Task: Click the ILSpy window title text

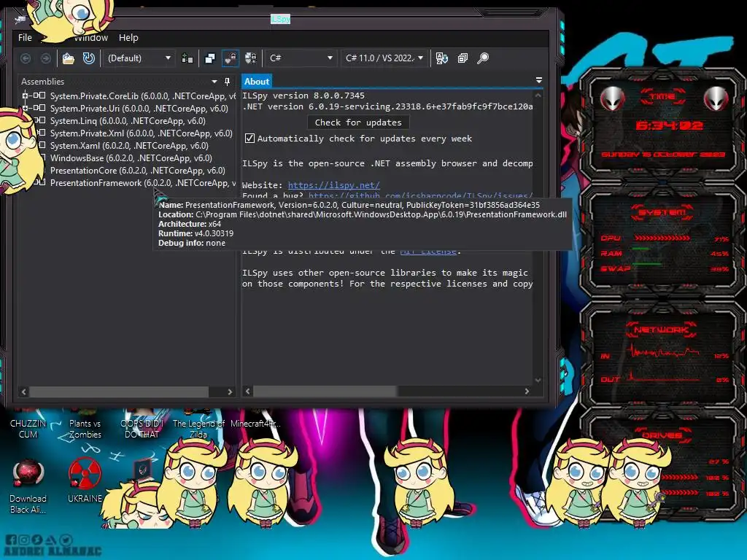Action: [x=280, y=18]
